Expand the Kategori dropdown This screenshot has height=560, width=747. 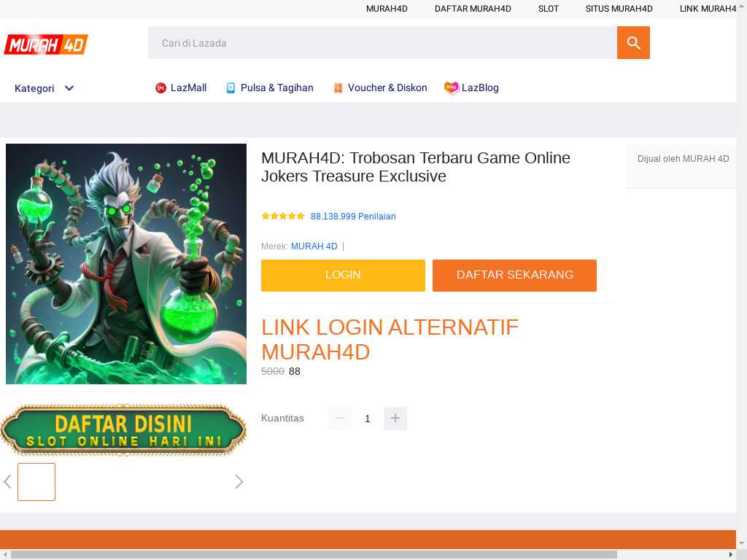point(44,88)
